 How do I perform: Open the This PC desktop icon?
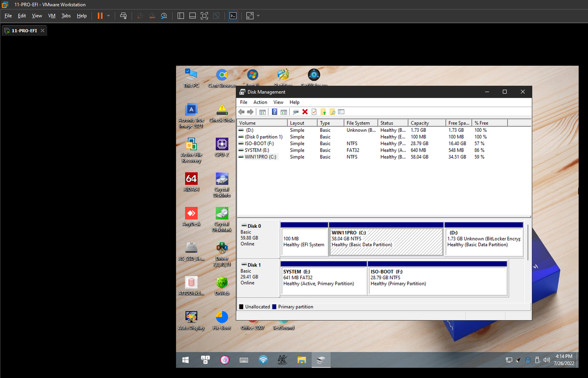[191, 78]
